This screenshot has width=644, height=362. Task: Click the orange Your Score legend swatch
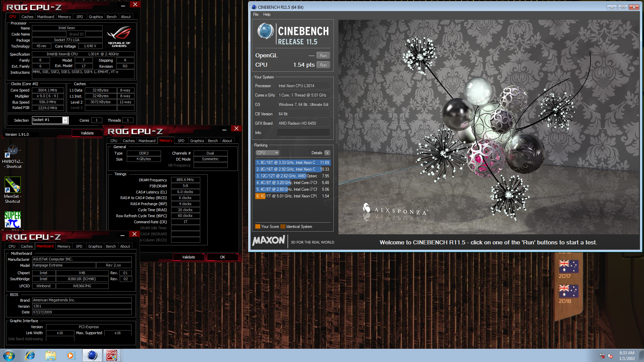click(258, 227)
